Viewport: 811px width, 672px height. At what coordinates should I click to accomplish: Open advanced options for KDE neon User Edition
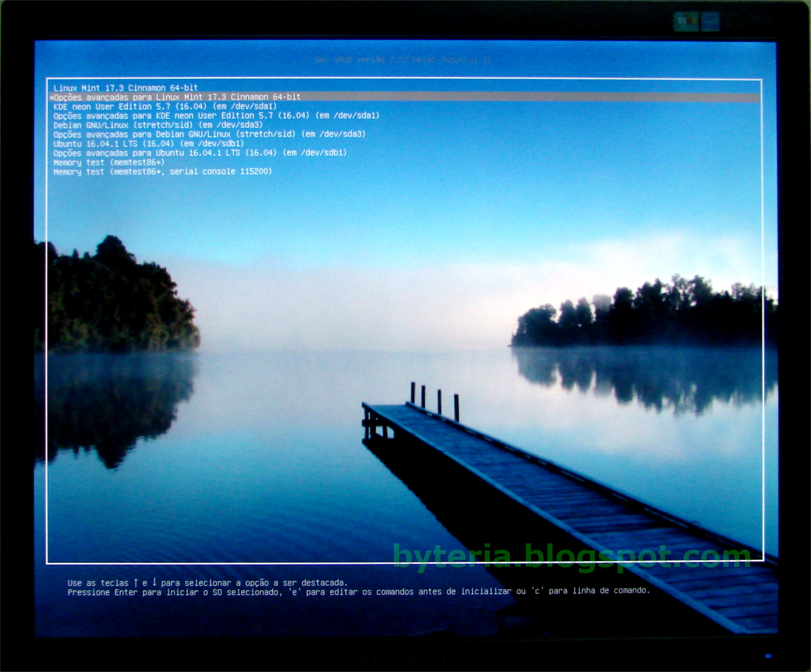click(x=215, y=116)
